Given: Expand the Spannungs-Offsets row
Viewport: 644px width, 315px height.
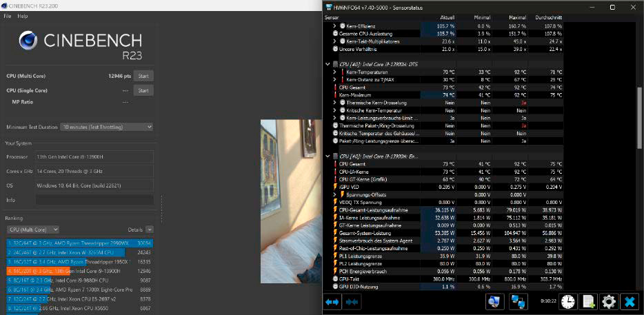Looking at the screenshot, I should point(335,194).
